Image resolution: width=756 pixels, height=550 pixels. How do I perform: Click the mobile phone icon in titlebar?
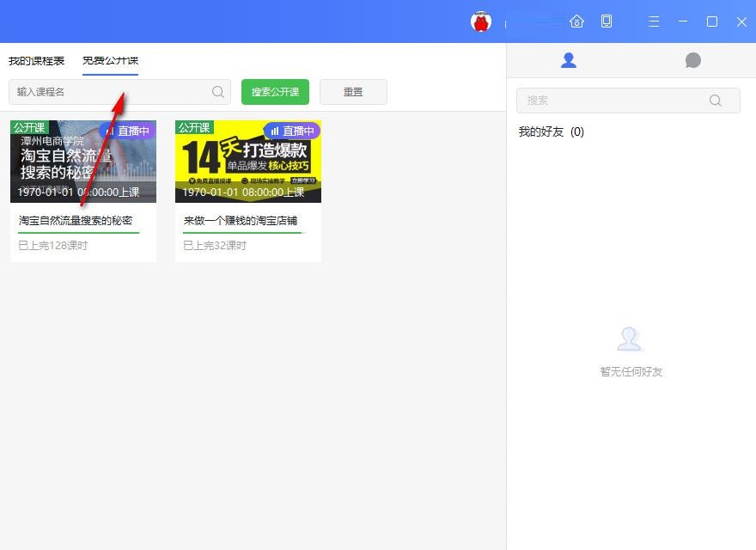click(607, 20)
